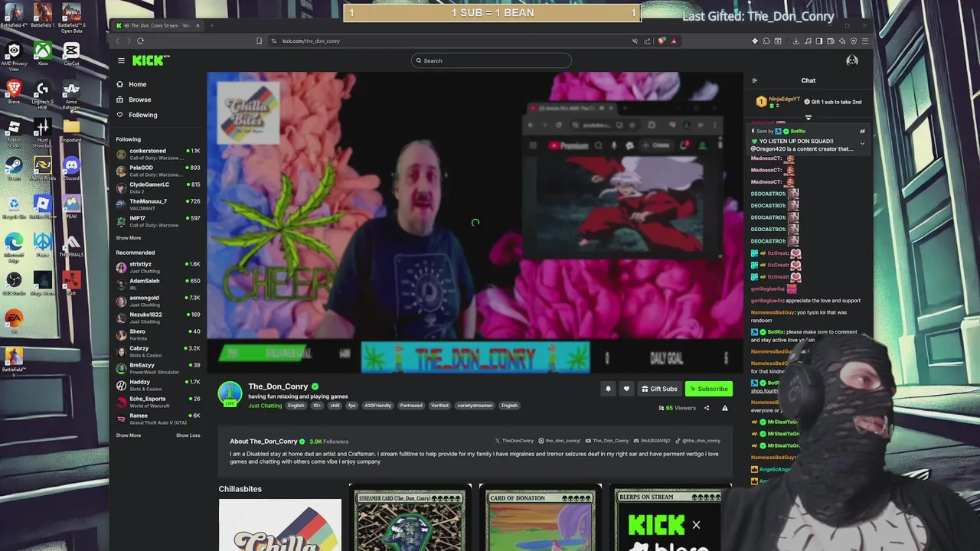Screen dimensions: 980x551
Task: Open @the_don_conry TikTok link
Action: (697, 441)
